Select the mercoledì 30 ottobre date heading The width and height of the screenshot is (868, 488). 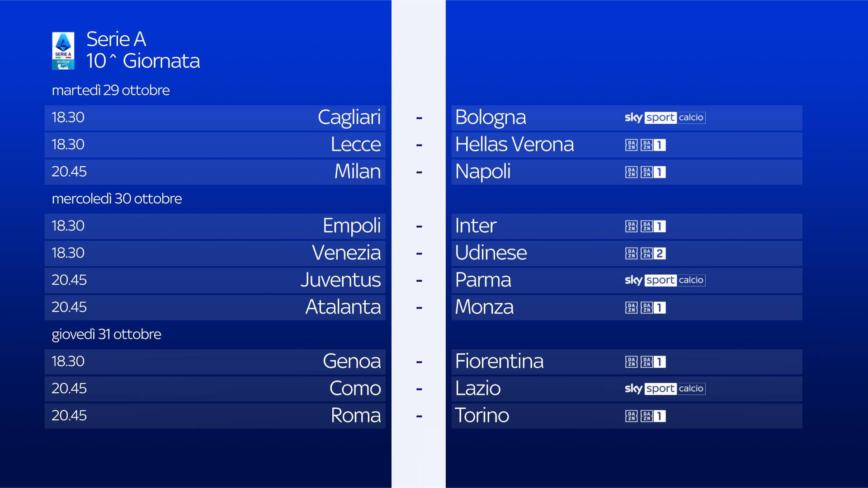[x=117, y=199]
